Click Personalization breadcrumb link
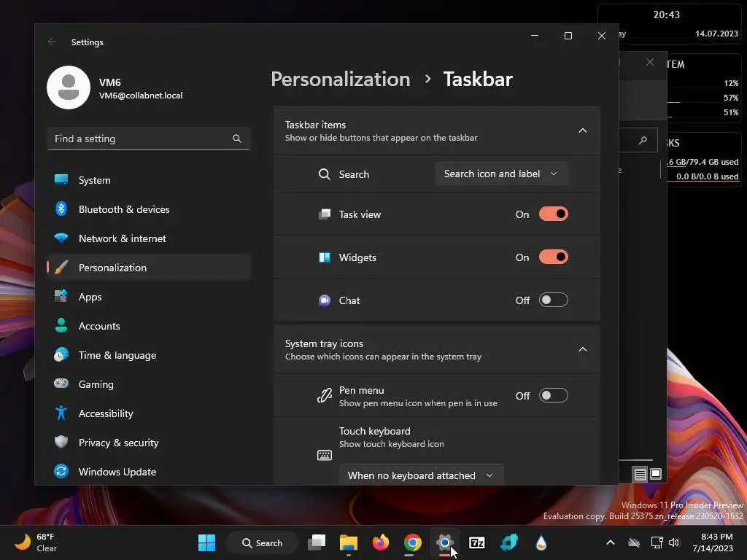 [340, 79]
